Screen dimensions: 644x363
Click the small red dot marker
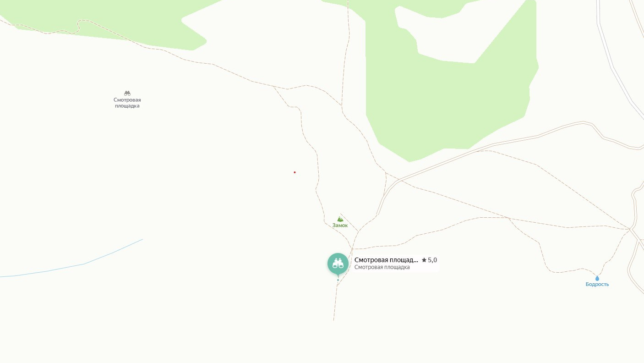click(x=295, y=172)
